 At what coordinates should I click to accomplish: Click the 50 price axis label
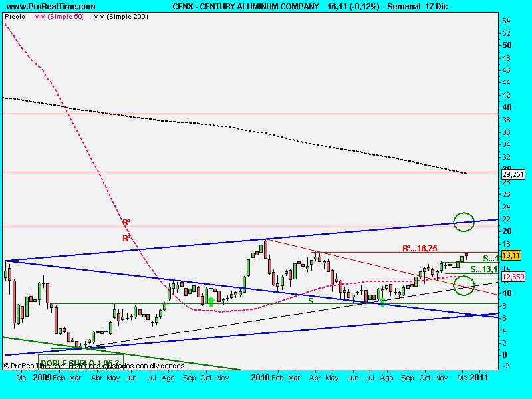(x=507, y=45)
